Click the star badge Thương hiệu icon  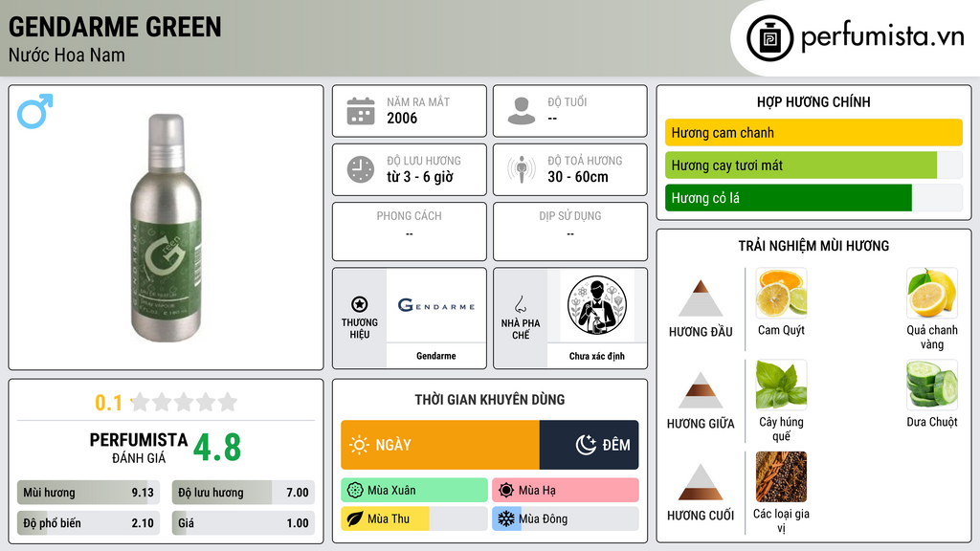pos(360,304)
